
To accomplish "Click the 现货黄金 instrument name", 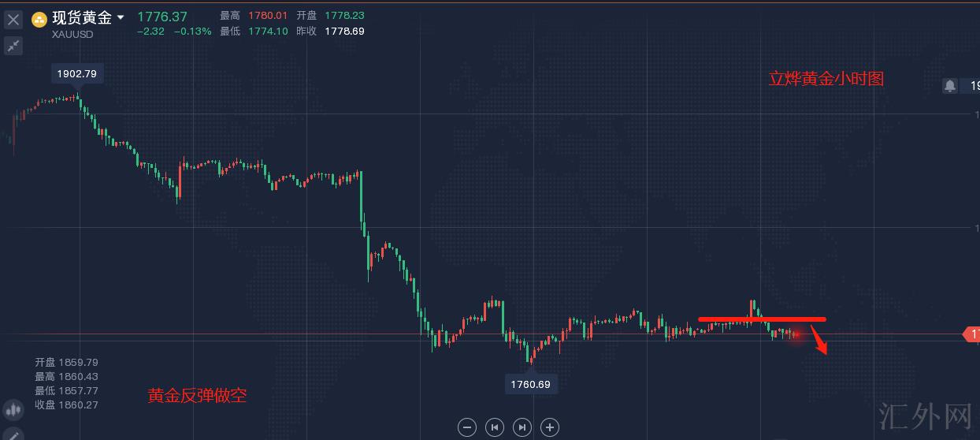I will (81, 17).
